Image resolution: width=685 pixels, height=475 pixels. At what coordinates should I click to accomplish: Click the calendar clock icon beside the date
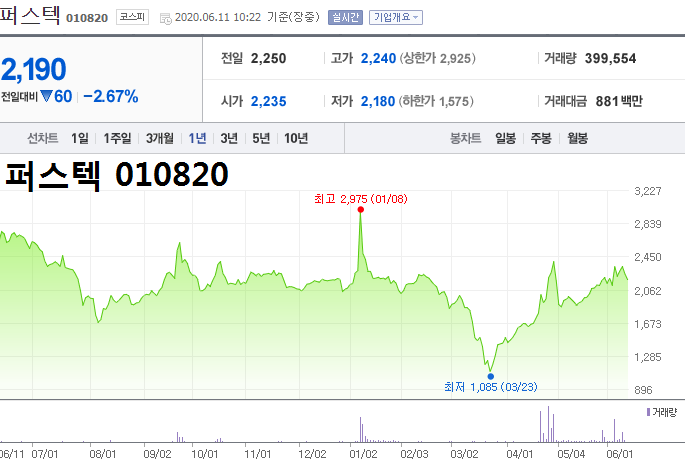click(166, 19)
